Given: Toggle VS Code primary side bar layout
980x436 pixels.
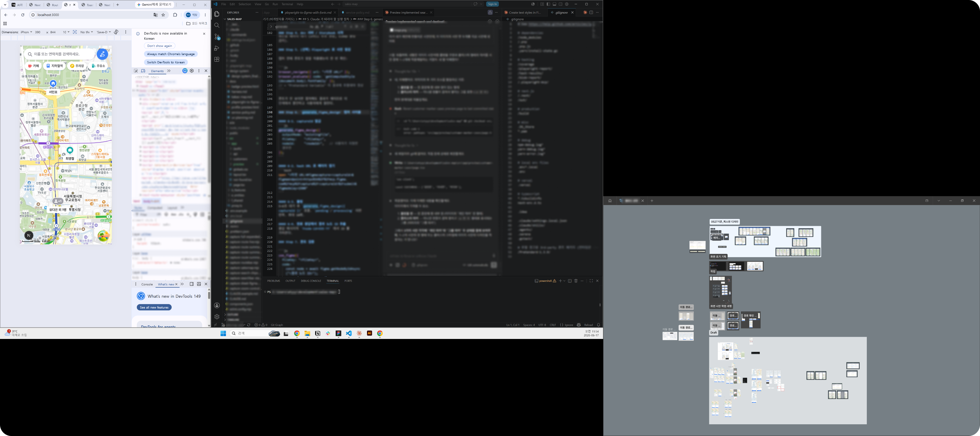Looking at the screenshot, I should pyautogui.click(x=548, y=4).
